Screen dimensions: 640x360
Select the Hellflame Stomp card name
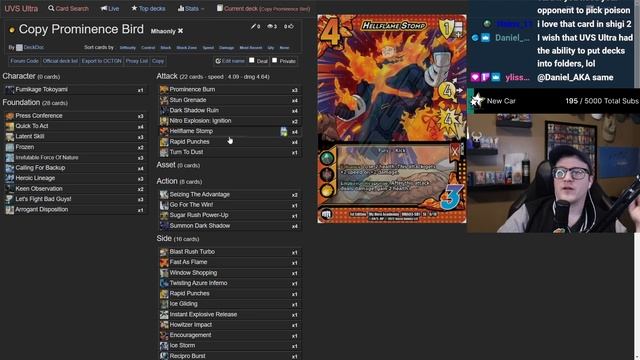tap(191, 131)
